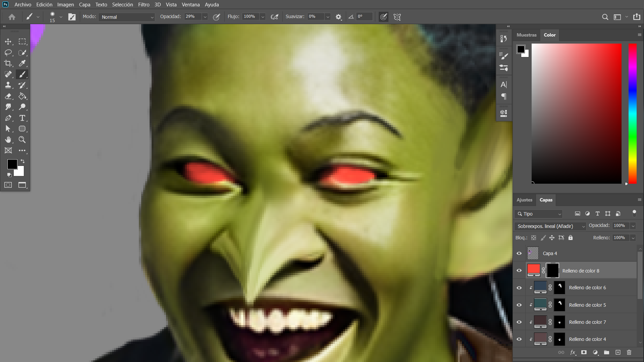
Task: Select the Hand tool
Action: [x=8, y=140]
